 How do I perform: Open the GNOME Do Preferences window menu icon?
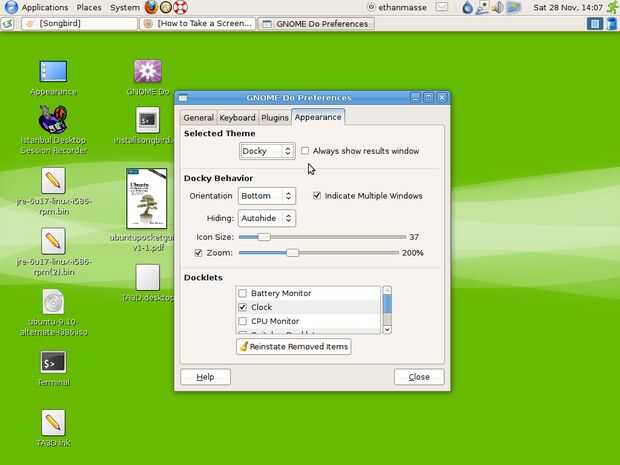(x=183, y=98)
